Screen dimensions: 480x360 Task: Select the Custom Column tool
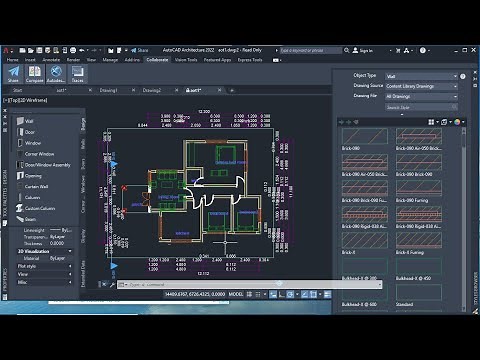(x=36, y=208)
